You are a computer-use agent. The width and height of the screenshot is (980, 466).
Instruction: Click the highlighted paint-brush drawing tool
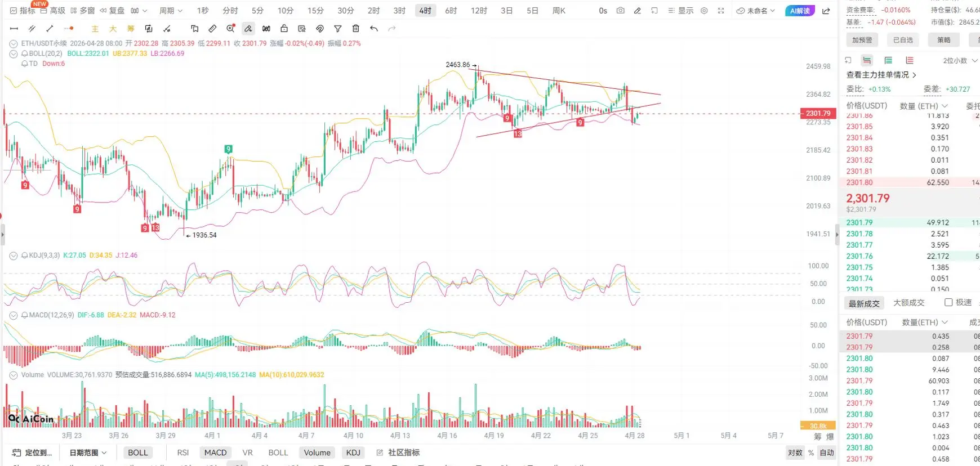tap(248, 29)
